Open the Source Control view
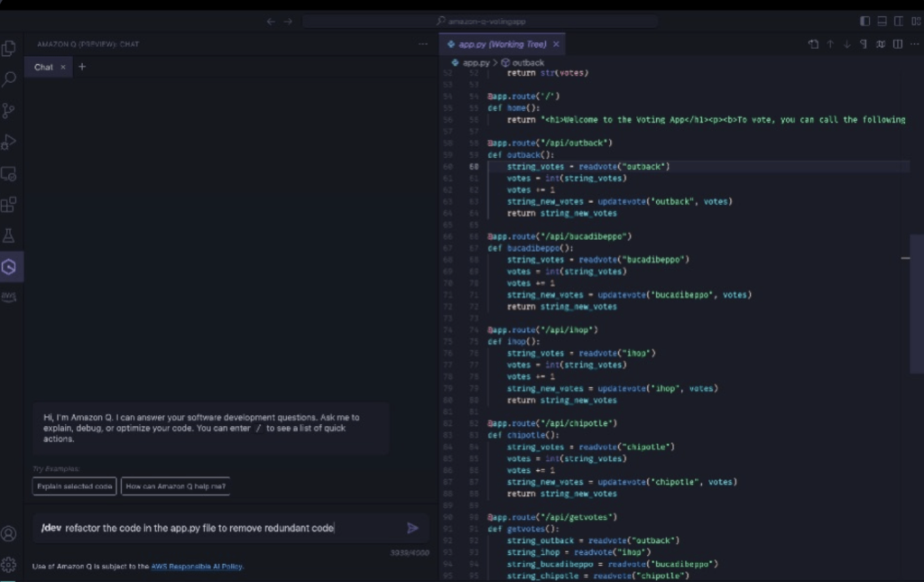Viewport: 924px width, 582px height. [9, 111]
